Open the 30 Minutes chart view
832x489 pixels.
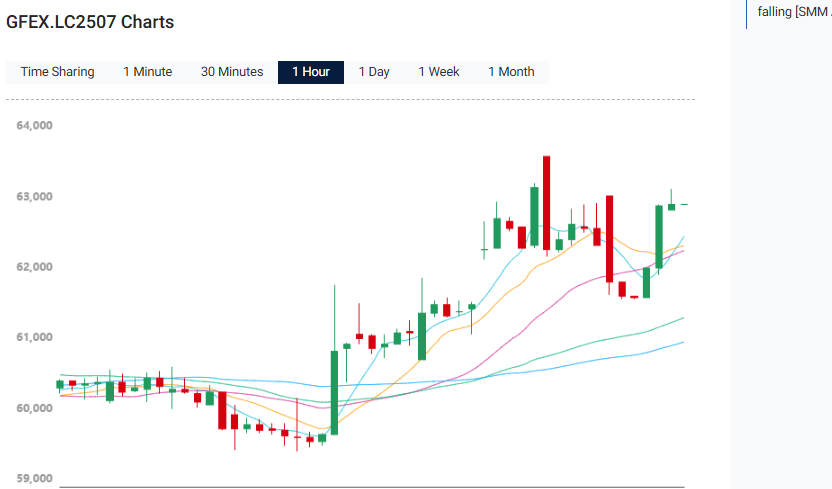[x=232, y=72]
